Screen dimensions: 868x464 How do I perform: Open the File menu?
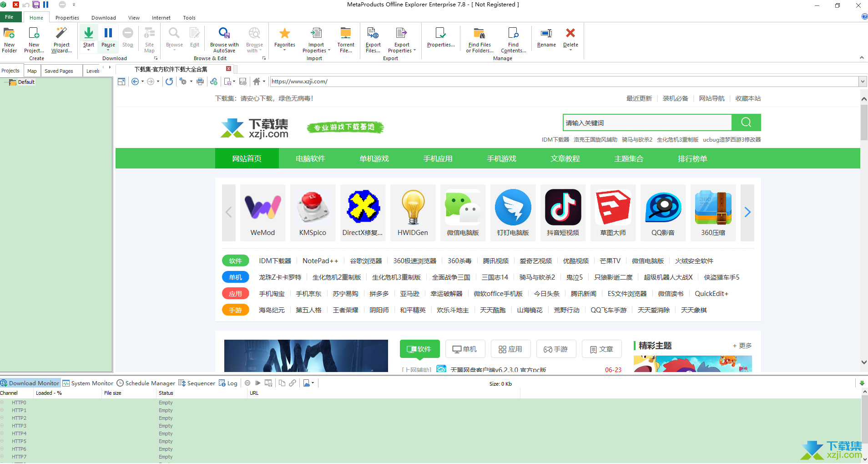pyautogui.click(x=10, y=17)
